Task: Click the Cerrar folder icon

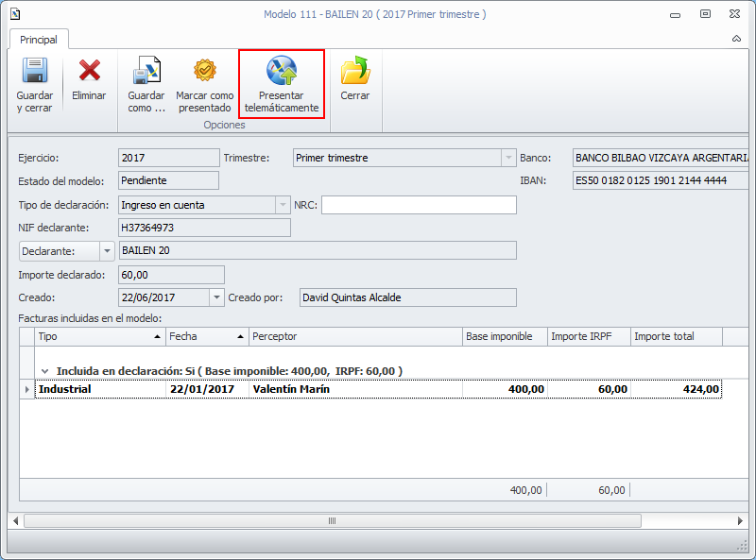Action: (x=355, y=71)
